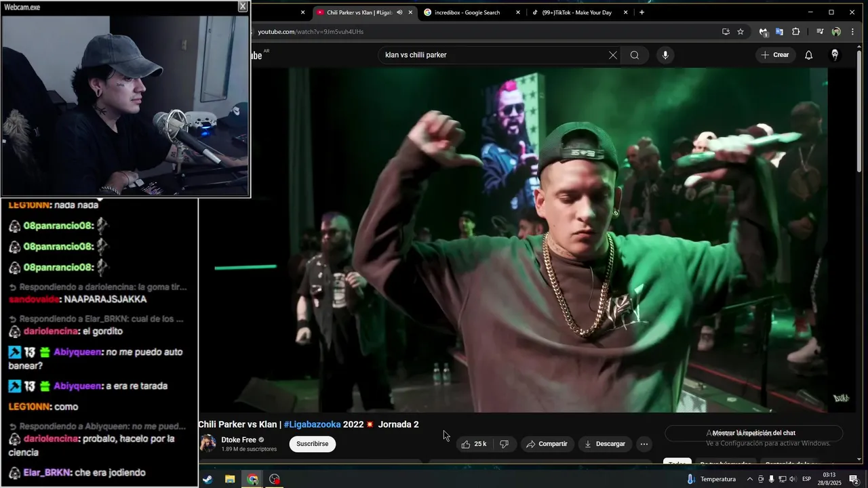This screenshot has width=868, height=488.
Task: Open YouTube account avatar menu
Action: click(x=835, y=55)
